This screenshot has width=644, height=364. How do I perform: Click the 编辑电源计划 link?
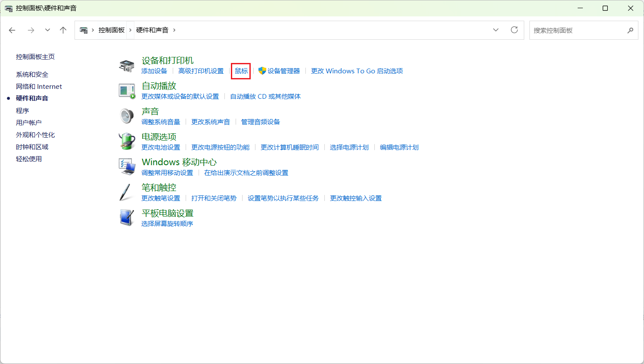pyautogui.click(x=399, y=147)
